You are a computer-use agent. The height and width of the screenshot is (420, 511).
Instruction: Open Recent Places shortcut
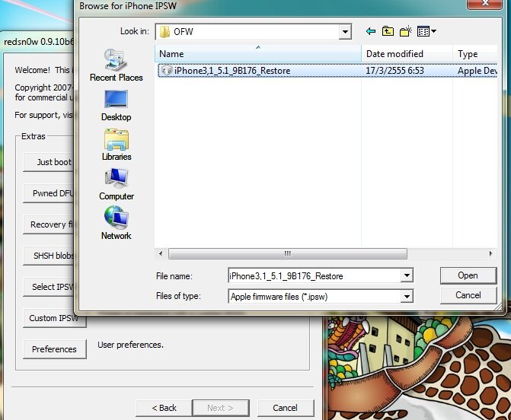coord(117,65)
